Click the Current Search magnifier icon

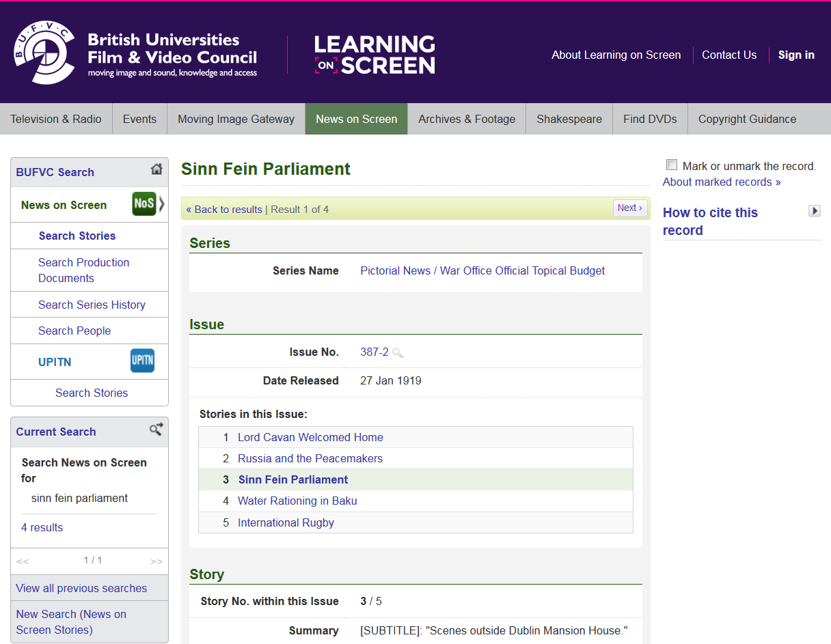[x=156, y=429]
